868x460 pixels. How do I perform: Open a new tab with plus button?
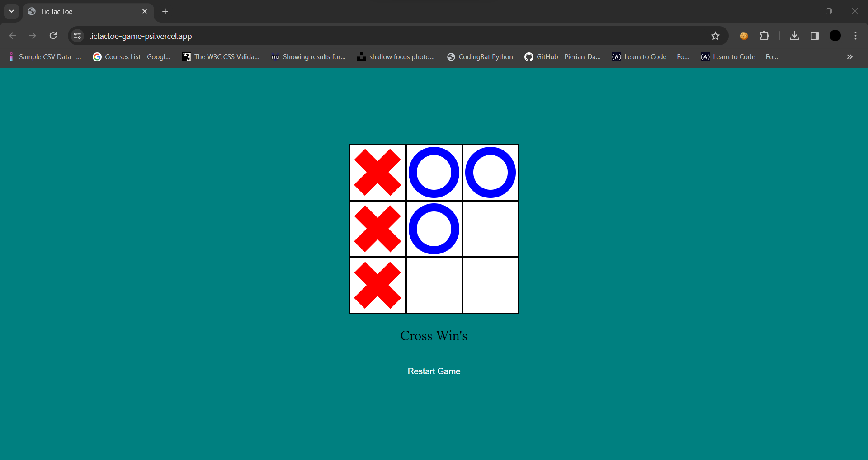tap(165, 11)
